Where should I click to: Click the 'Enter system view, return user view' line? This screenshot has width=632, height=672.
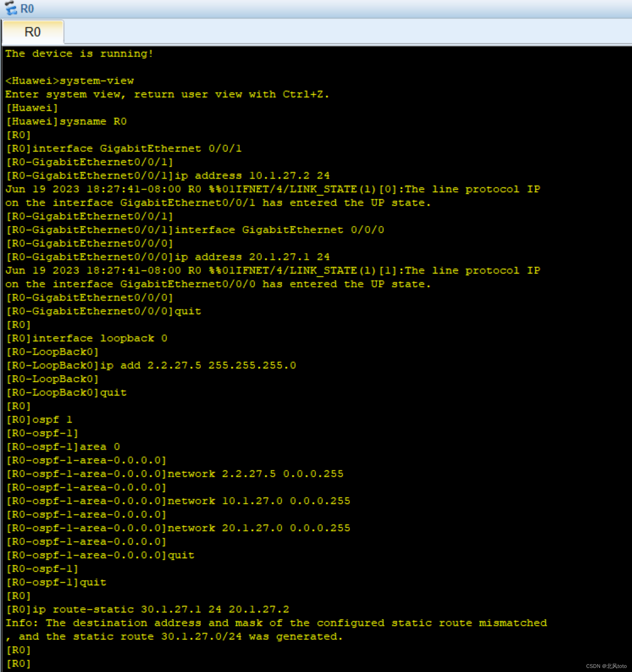[167, 94]
